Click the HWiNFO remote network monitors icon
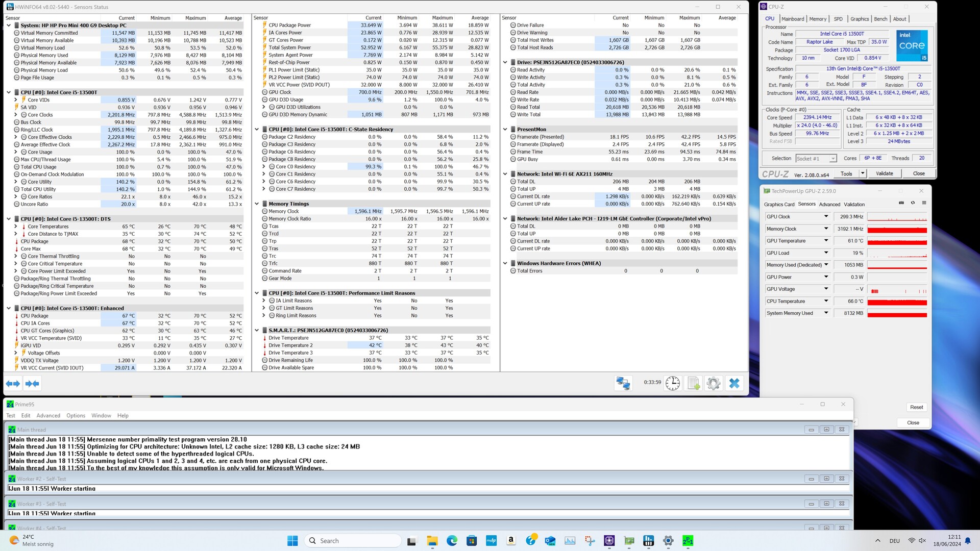The height and width of the screenshot is (551, 980). [x=623, y=384]
